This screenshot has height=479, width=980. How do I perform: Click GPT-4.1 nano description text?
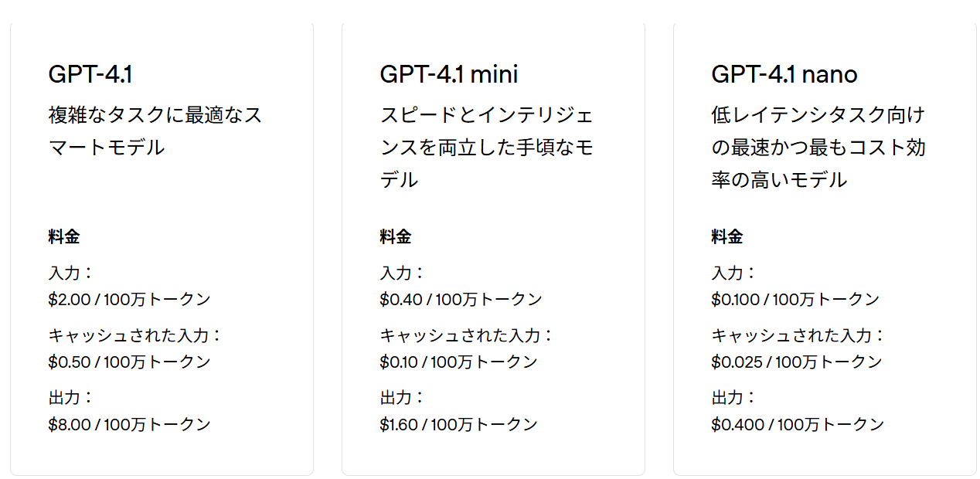[x=818, y=148]
